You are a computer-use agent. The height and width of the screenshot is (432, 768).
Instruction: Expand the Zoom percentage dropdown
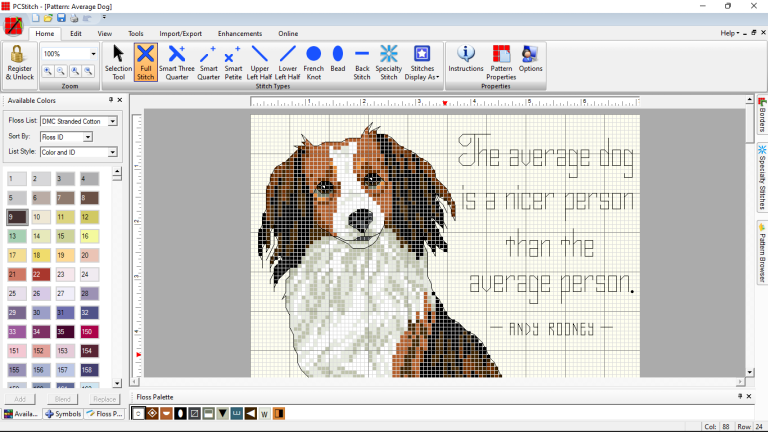[x=94, y=54]
